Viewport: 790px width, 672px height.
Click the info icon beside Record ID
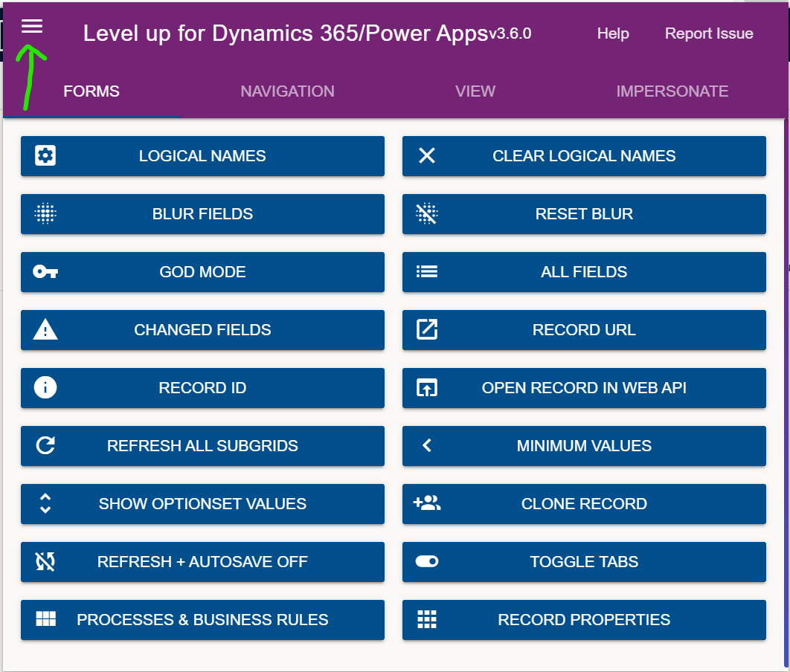click(x=45, y=388)
